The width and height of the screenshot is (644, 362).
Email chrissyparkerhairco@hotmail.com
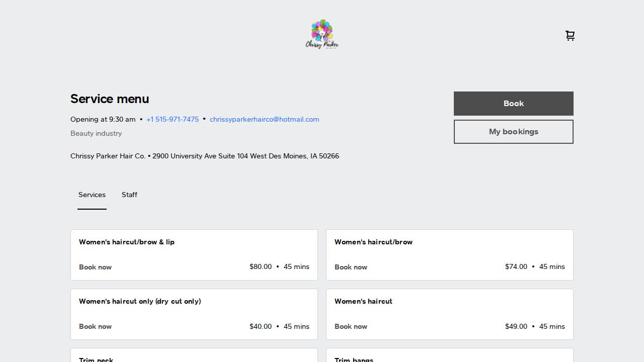pos(264,119)
